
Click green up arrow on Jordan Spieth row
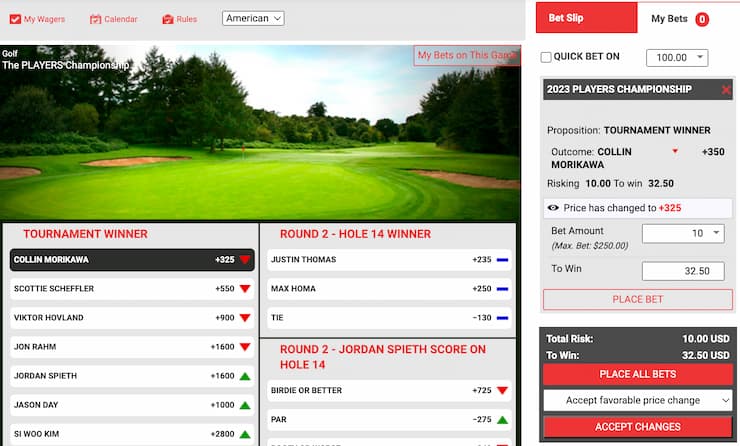(x=244, y=376)
